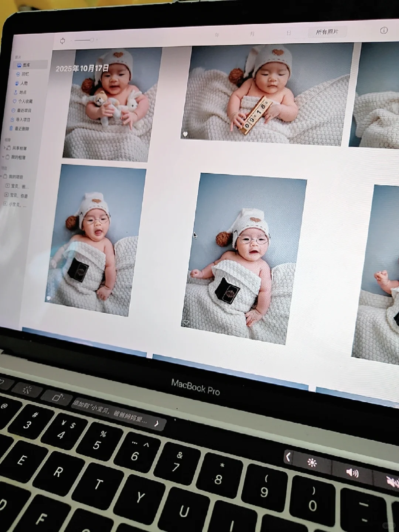Screen dimensions: 399x532
Task: Click the 2025年10月17日 date label
Action: point(82,68)
